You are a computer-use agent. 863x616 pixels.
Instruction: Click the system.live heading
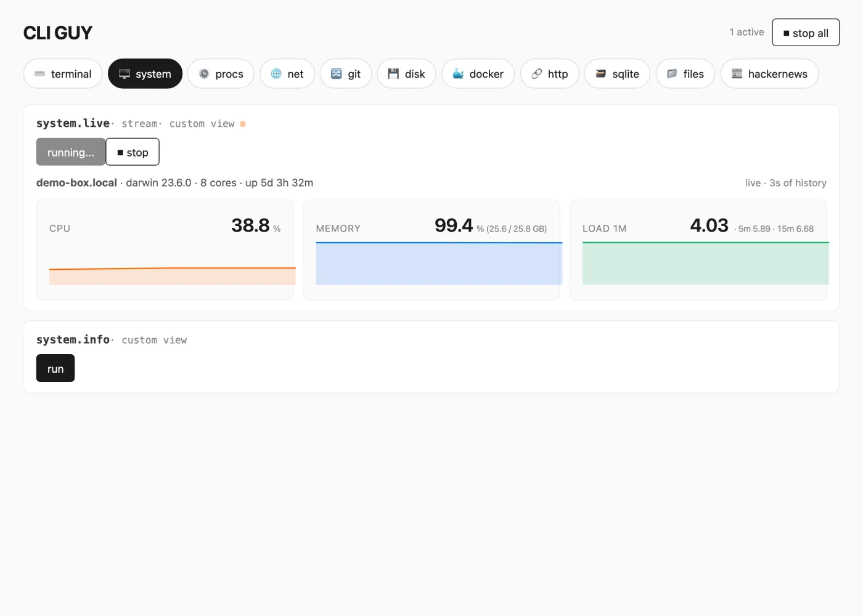point(73,123)
